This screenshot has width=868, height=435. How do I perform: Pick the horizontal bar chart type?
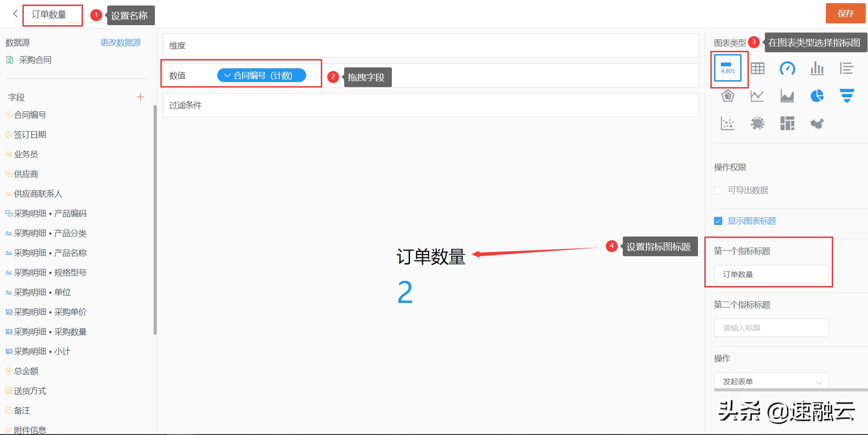846,68
